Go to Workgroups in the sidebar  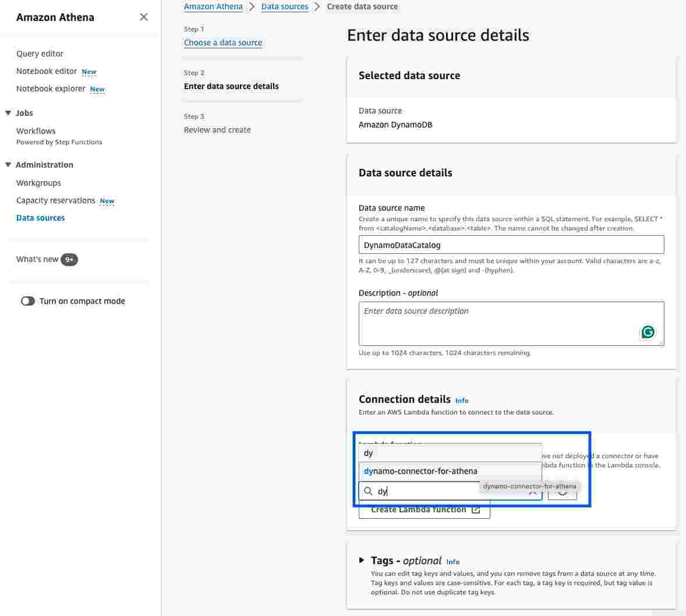pyautogui.click(x=38, y=183)
